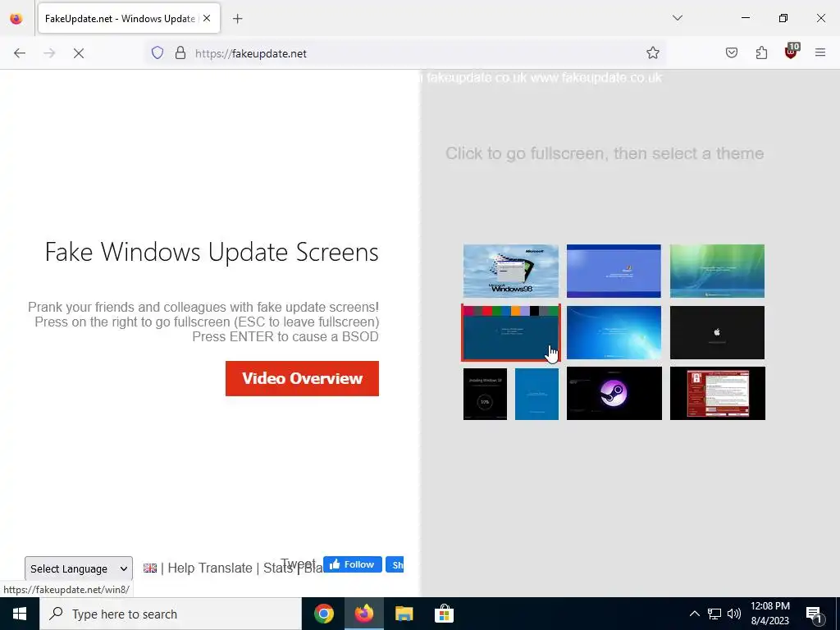Viewport: 840px width, 630px height.
Task: Choose the Steam update theme
Action: tap(614, 394)
